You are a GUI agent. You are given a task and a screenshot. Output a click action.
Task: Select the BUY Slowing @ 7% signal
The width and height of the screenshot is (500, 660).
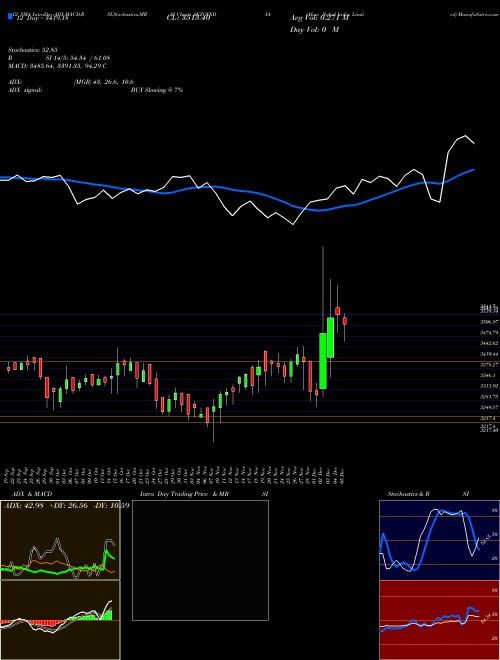(x=157, y=90)
